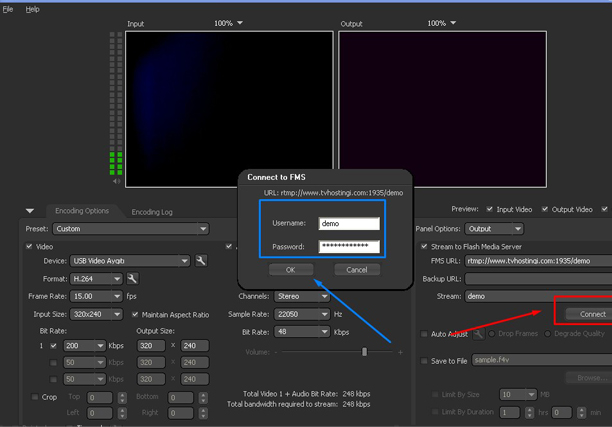Viewport: 612px width, 427px height.
Task: Click the volume plus end of the slider
Action: click(400, 352)
